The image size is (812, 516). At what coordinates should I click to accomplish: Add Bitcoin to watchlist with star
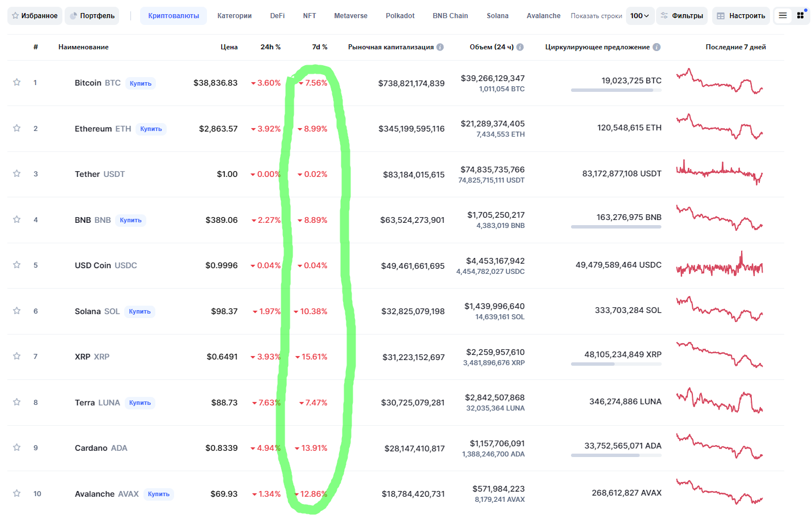point(17,83)
